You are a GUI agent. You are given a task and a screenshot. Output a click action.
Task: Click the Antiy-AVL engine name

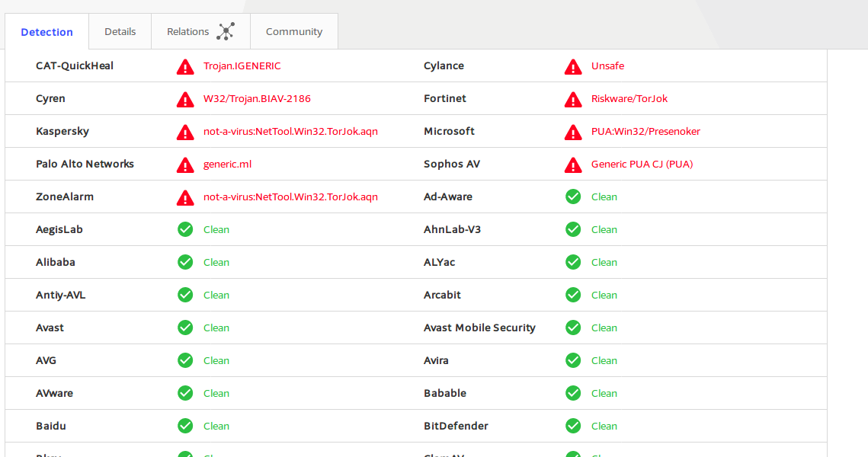(x=60, y=295)
